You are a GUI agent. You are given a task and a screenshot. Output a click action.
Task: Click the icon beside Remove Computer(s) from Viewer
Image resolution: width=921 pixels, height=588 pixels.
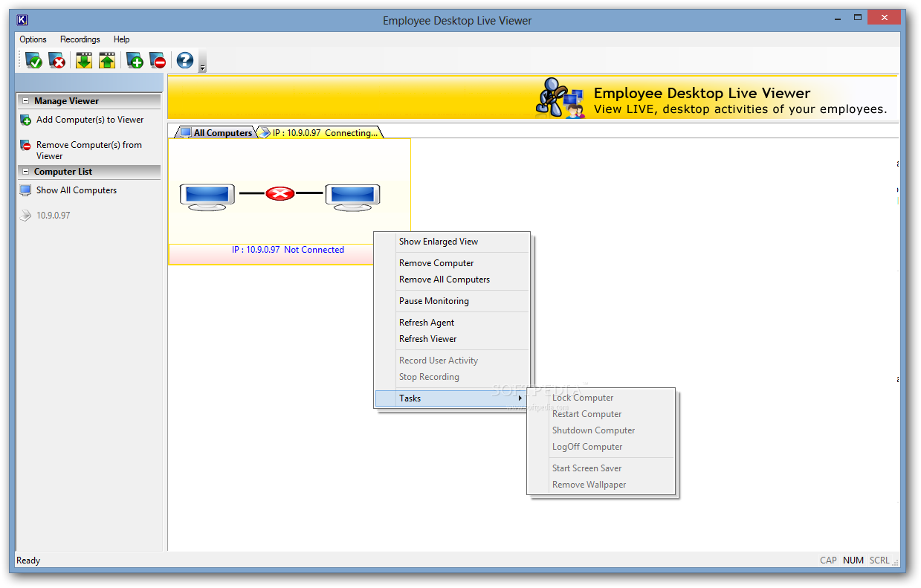[x=26, y=146]
